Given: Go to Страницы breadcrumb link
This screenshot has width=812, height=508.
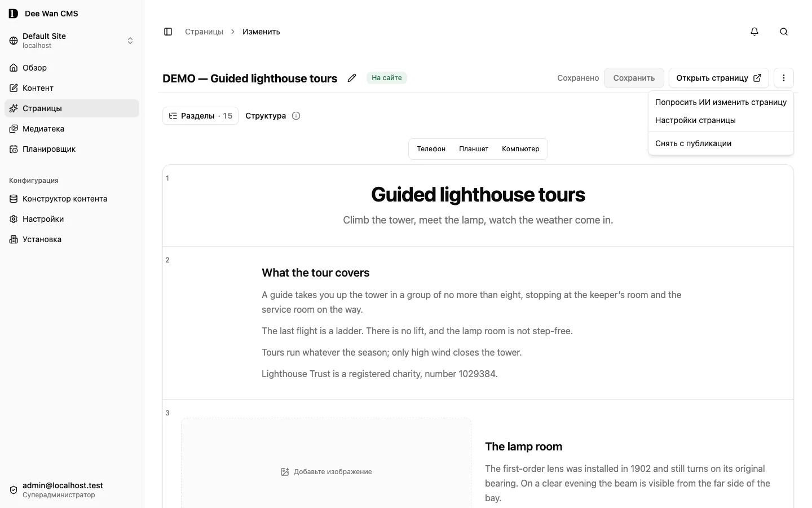Looking at the screenshot, I should 204,32.
